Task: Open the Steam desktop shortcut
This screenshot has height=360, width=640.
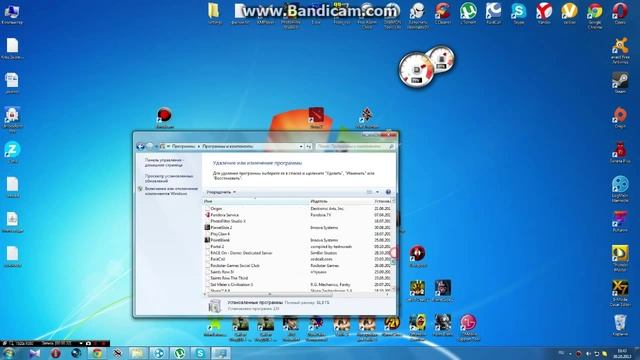Action: click(620, 83)
